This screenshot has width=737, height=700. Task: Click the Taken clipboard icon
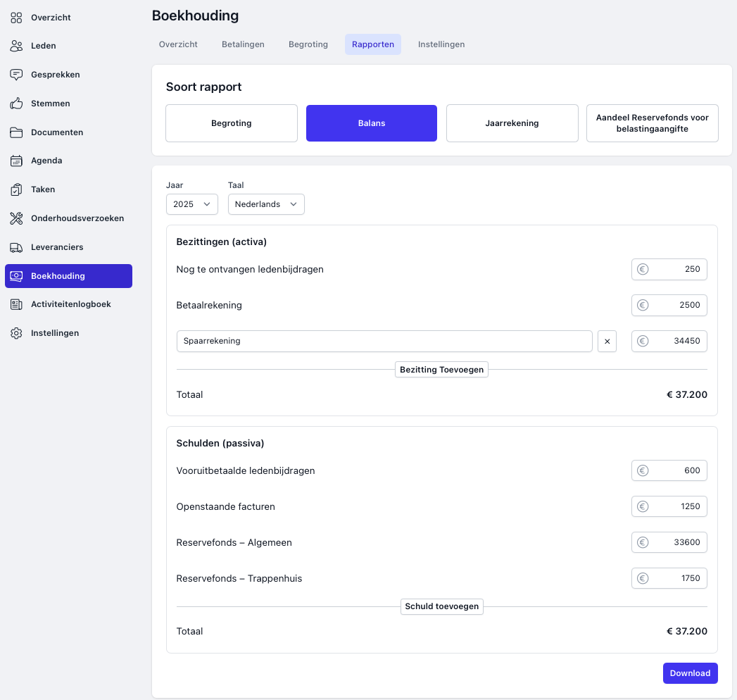point(16,189)
